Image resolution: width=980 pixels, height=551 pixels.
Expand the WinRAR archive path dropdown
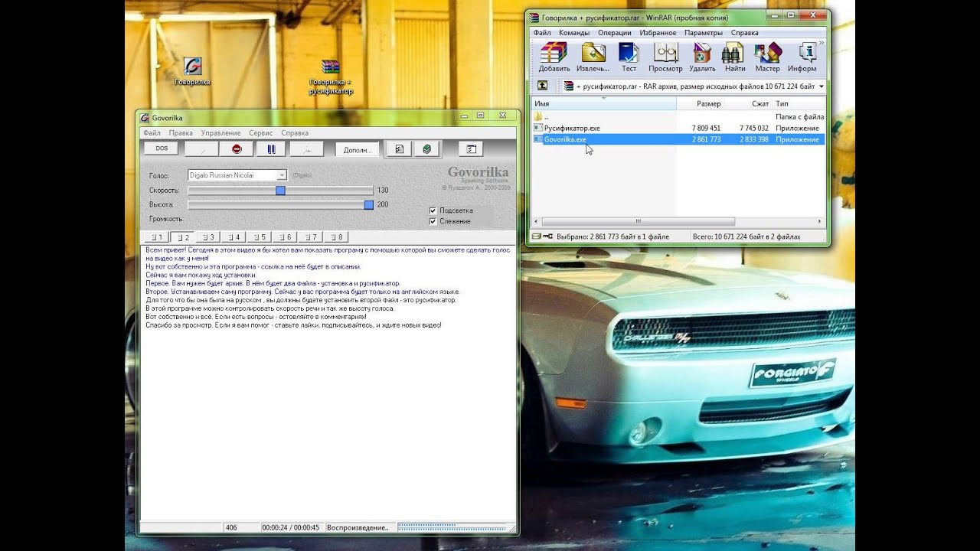pyautogui.click(x=821, y=86)
